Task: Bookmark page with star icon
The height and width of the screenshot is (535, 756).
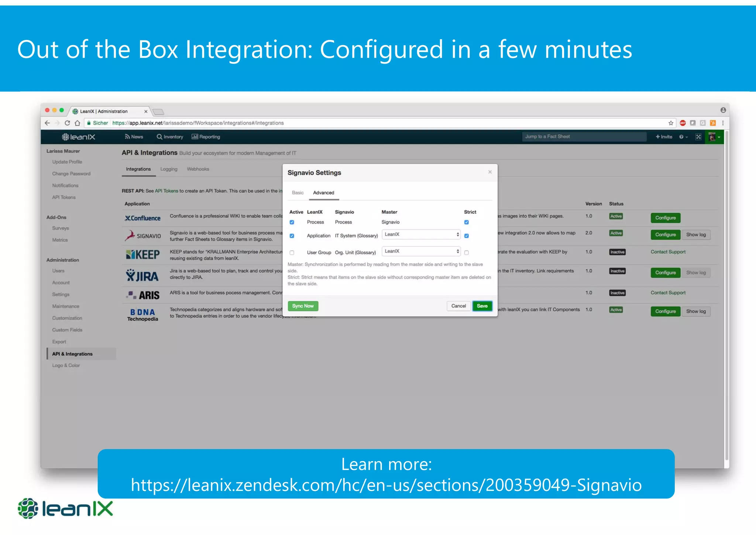Action: (671, 123)
